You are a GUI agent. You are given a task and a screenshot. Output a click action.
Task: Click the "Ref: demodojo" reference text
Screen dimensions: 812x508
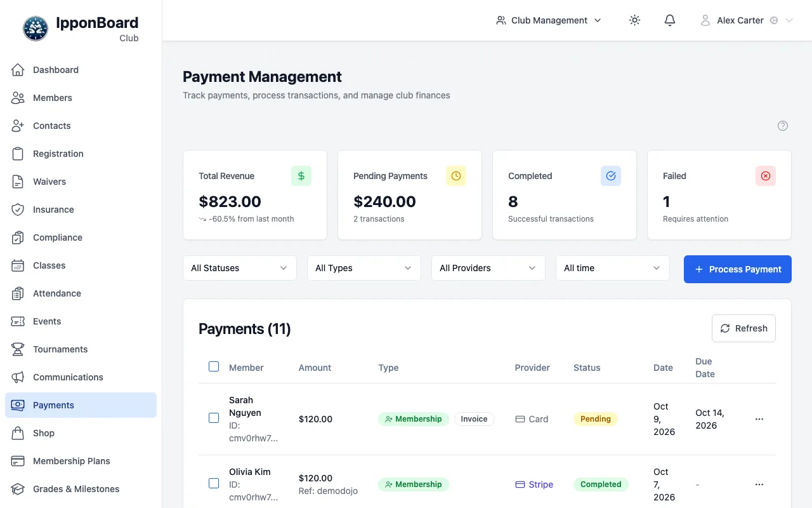(328, 491)
